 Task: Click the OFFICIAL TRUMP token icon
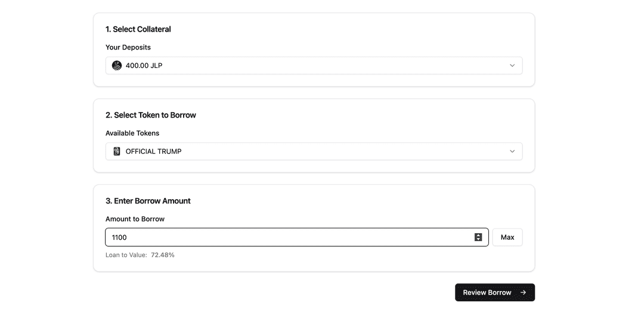tap(117, 152)
